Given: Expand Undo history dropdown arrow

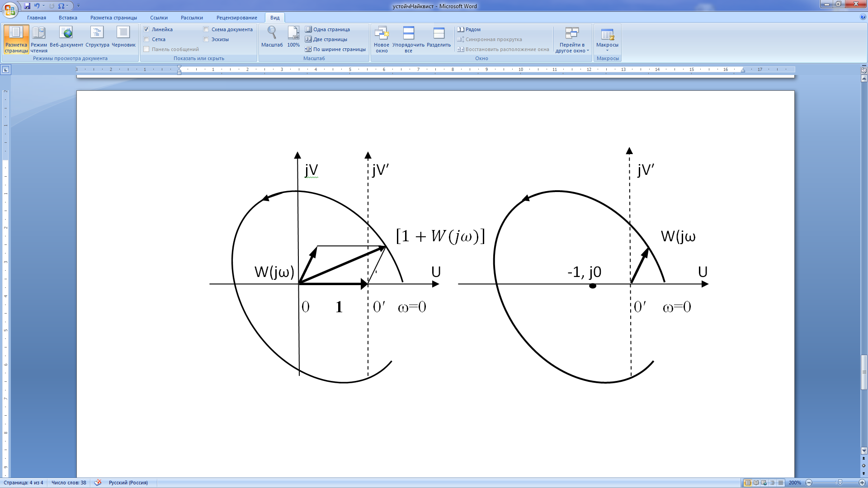Looking at the screenshot, I should pos(43,6).
